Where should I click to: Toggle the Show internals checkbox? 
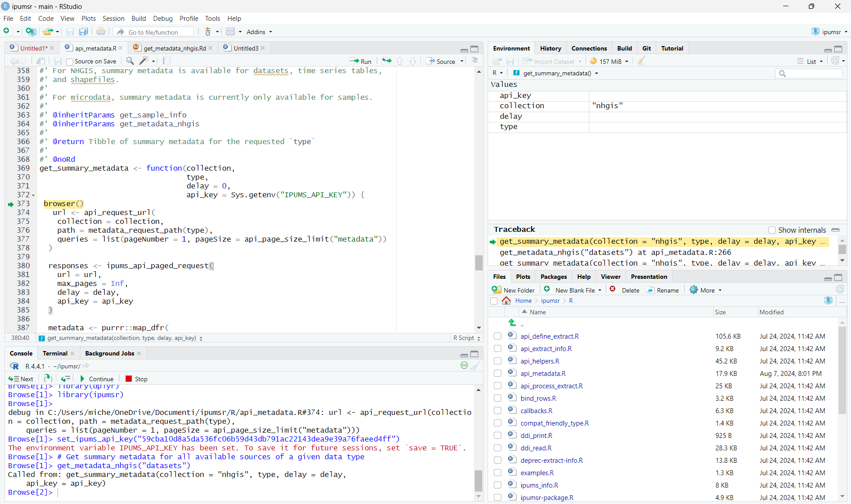click(772, 230)
